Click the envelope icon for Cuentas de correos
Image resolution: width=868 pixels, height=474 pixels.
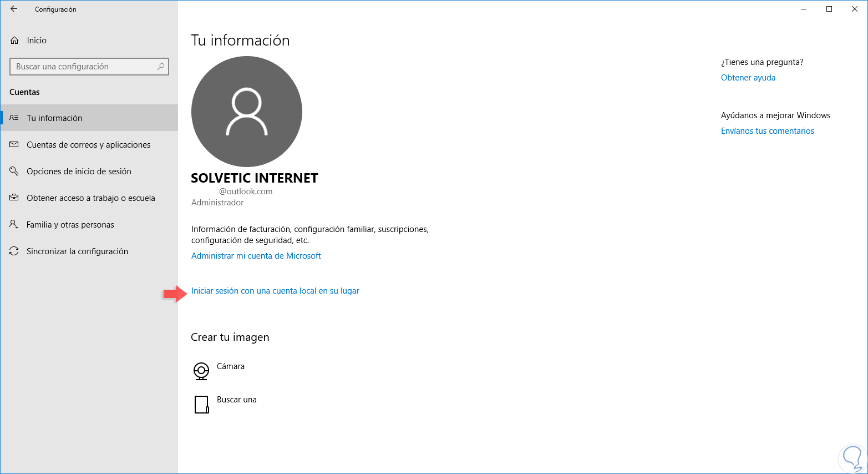[x=14, y=144]
